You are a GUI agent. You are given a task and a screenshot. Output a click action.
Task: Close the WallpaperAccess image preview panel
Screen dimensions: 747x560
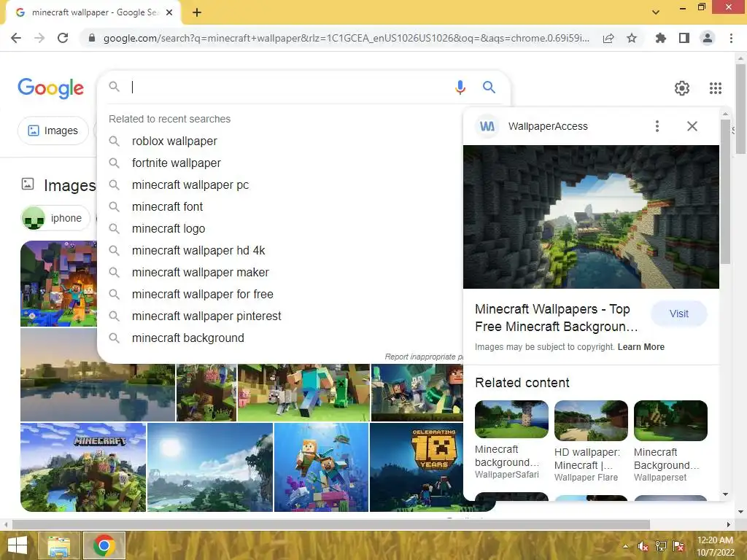[x=692, y=126]
